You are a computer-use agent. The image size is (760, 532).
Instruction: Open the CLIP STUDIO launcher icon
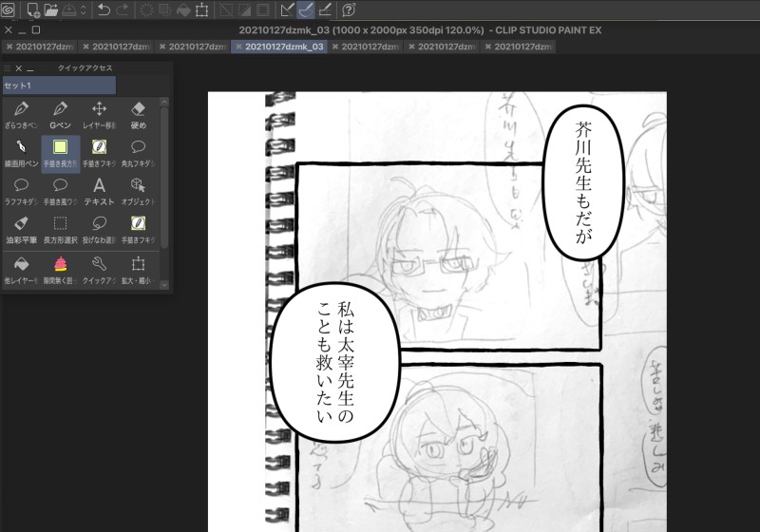[8, 9]
